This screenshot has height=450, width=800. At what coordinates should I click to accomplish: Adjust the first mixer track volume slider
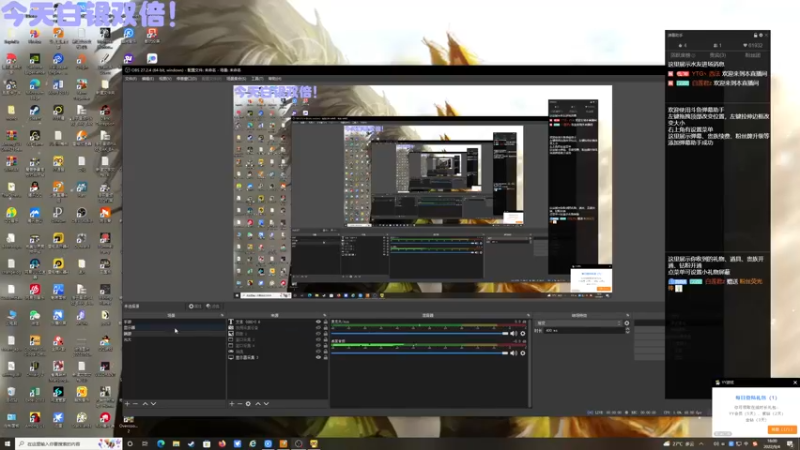pos(420,334)
